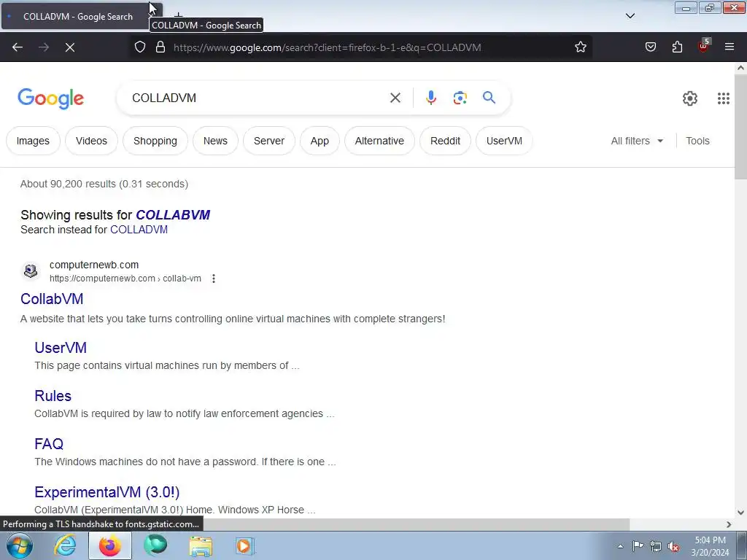Submit search with magnifying glass icon
Viewport: 747px width, 560px height.
tap(489, 98)
